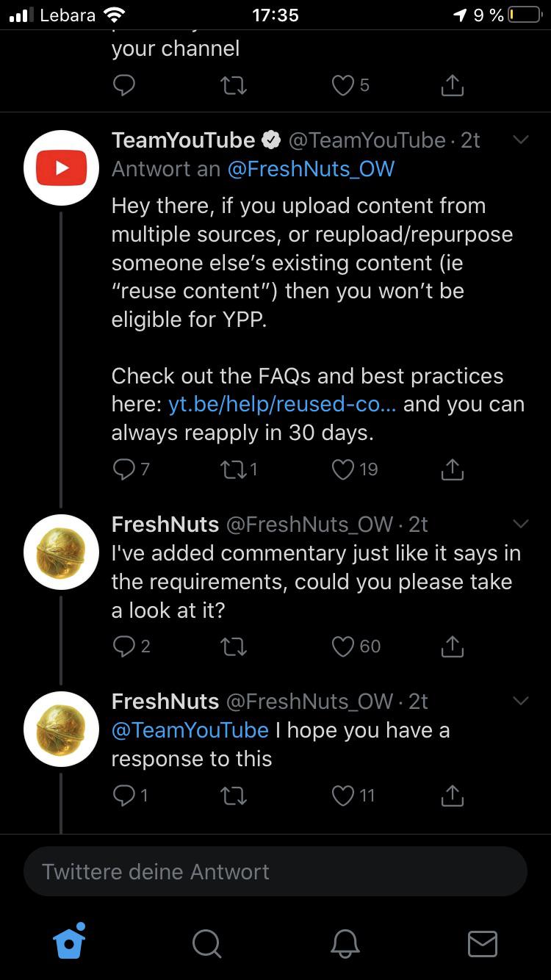Retweet the TeamYouTube reply
The width and height of the screenshot is (551, 980).
[234, 469]
